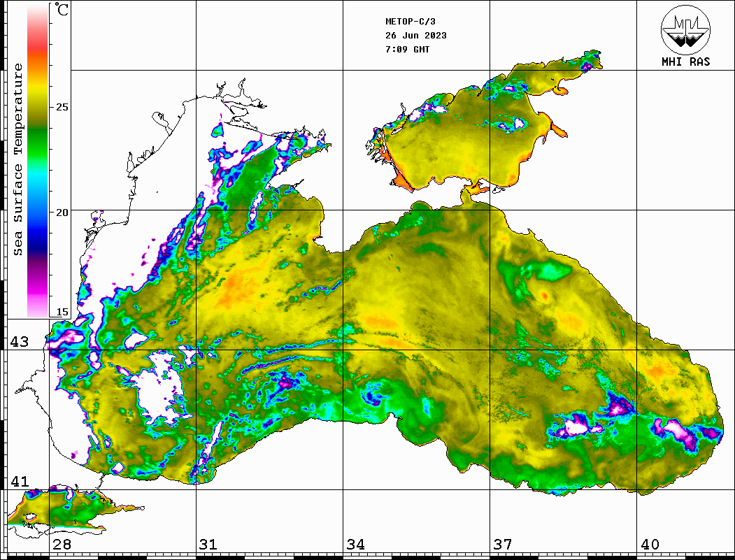The height and width of the screenshot is (560, 735).
Task: Click latitude label '43'
Action: (20, 342)
